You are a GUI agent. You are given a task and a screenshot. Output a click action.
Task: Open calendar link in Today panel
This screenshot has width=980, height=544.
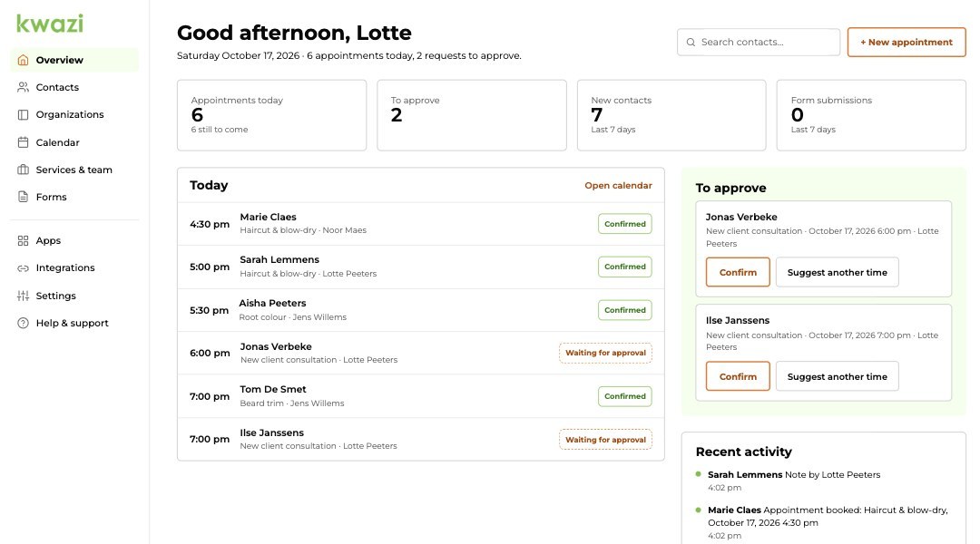click(618, 186)
